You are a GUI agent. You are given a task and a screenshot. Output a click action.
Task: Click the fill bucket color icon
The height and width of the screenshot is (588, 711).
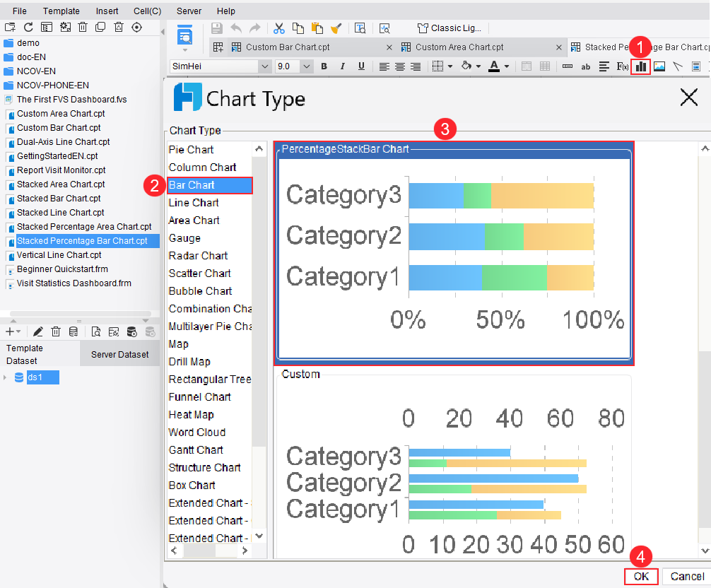(x=466, y=66)
